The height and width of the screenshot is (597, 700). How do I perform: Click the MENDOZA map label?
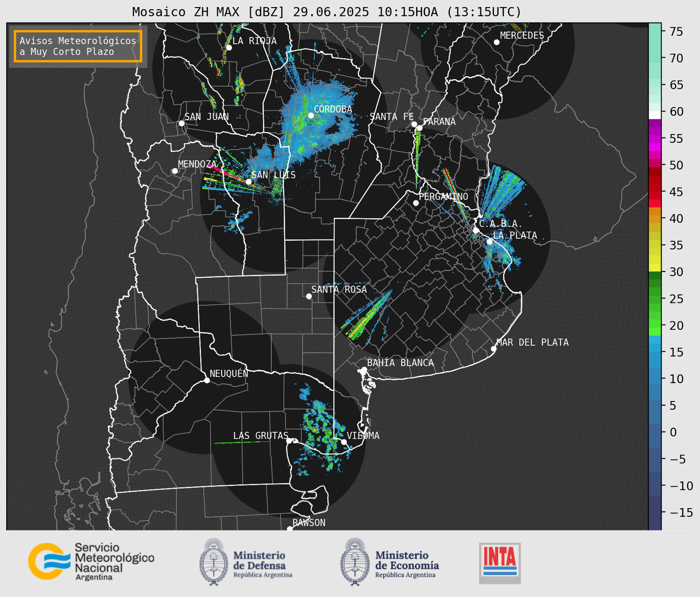(x=197, y=164)
